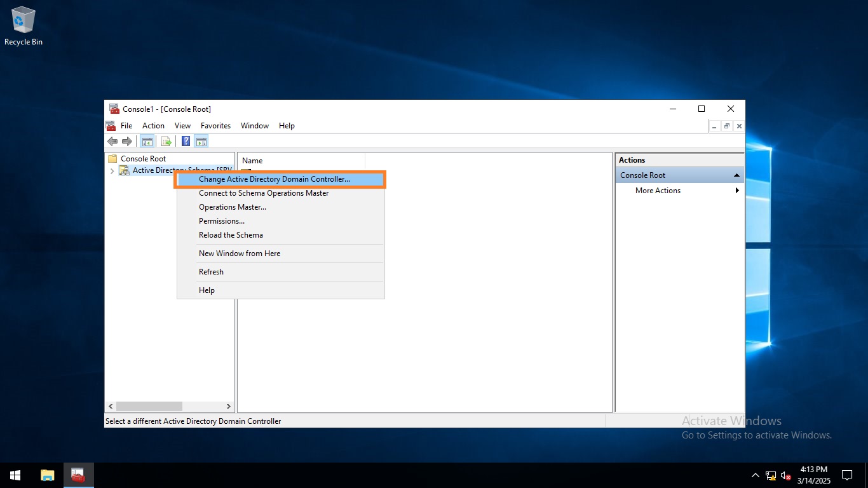The height and width of the screenshot is (488, 868).
Task: Show hidden tray icons chevron
Action: [755, 475]
